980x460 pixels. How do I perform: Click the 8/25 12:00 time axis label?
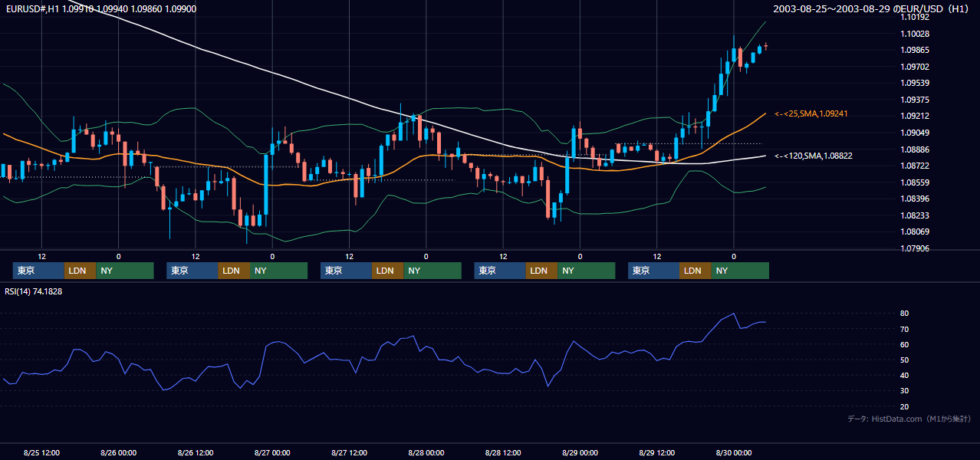coord(42,452)
